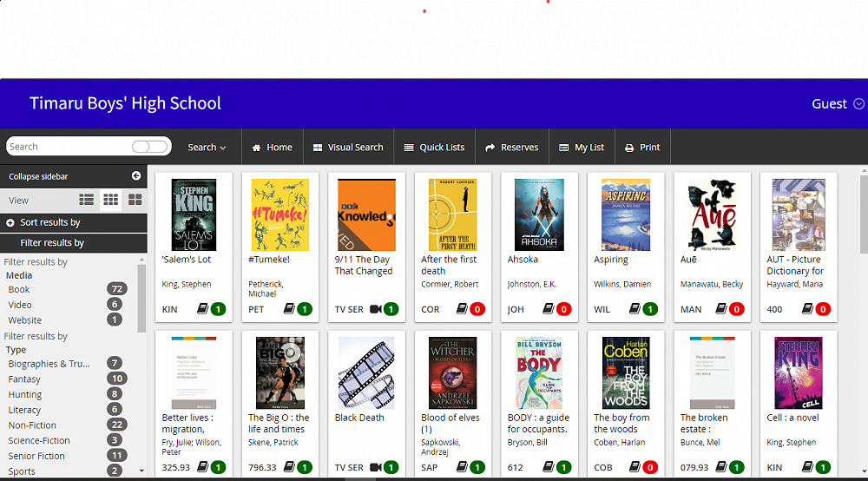Image resolution: width=868 pixels, height=481 pixels.
Task: Open the Search dropdown menu
Action: (207, 148)
